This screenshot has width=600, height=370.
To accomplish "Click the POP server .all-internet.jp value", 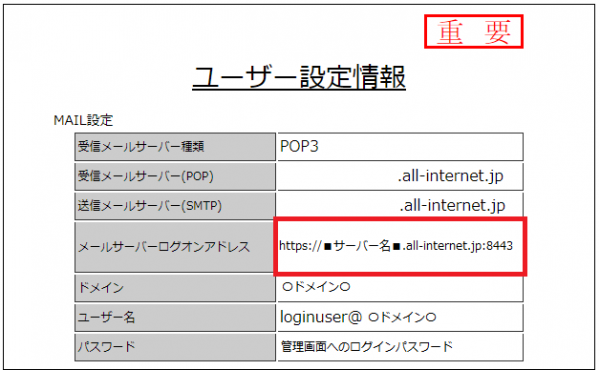I will tap(450, 176).
